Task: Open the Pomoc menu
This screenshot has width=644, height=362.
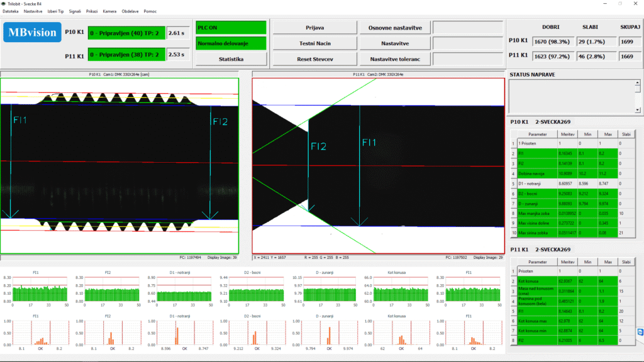Action: 150,11
